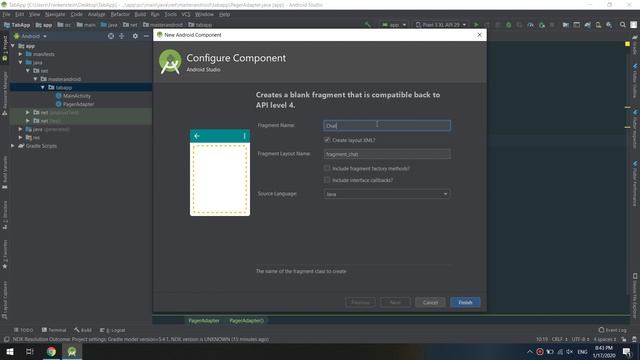Open the SDK Manager toolbar icon
This screenshot has width=640, height=360.
point(609,25)
